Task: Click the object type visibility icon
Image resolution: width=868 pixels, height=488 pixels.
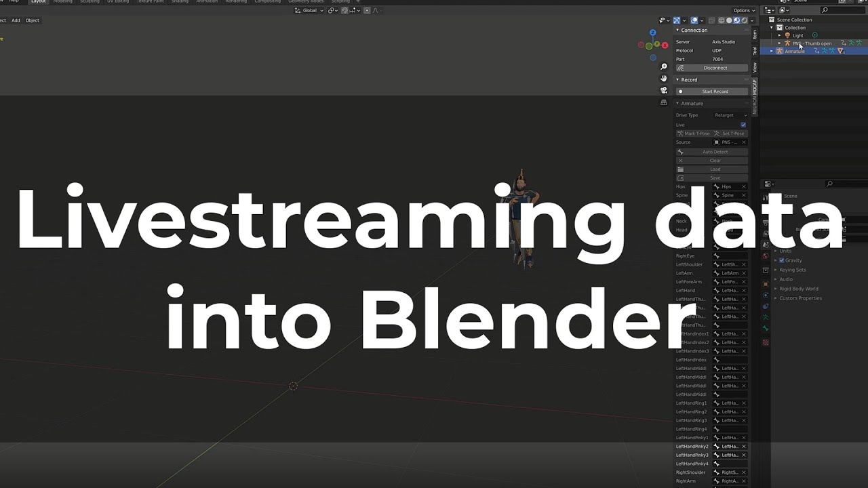Action: pyautogui.click(x=663, y=20)
